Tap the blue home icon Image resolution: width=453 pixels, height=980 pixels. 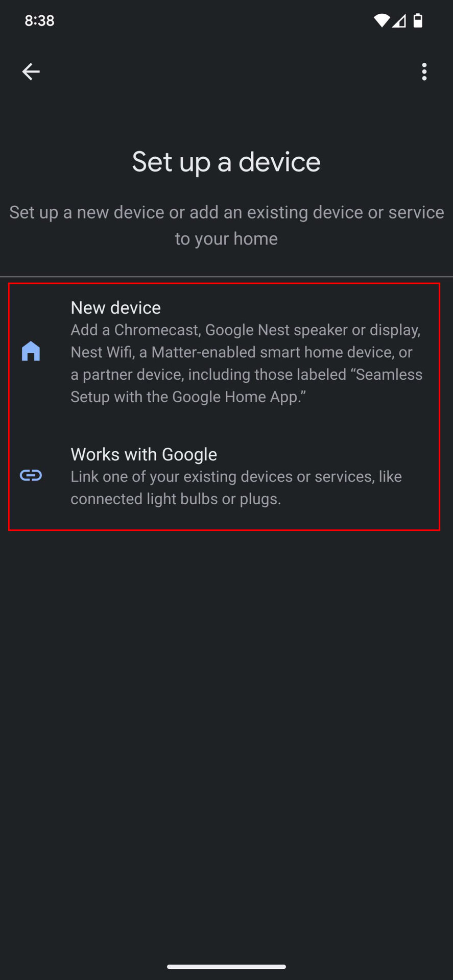31,351
